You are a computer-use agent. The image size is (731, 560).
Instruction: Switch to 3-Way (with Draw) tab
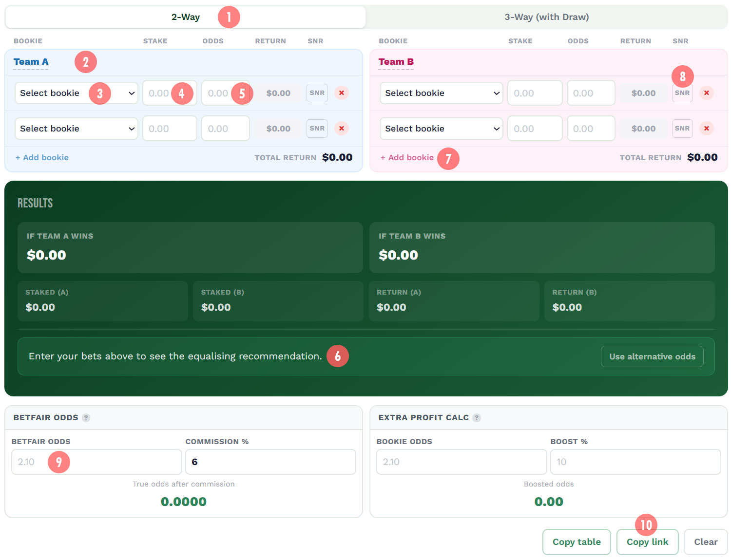click(x=547, y=17)
